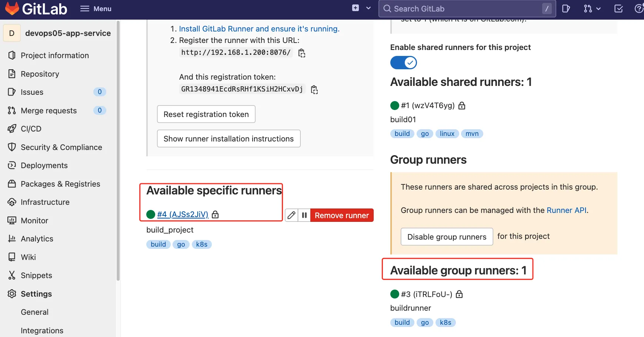
Task: Pause runner #4 with pause icon
Action: click(304, 215)
